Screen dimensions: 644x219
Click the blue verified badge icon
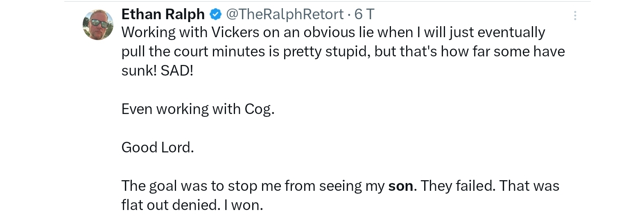(215, 15)
